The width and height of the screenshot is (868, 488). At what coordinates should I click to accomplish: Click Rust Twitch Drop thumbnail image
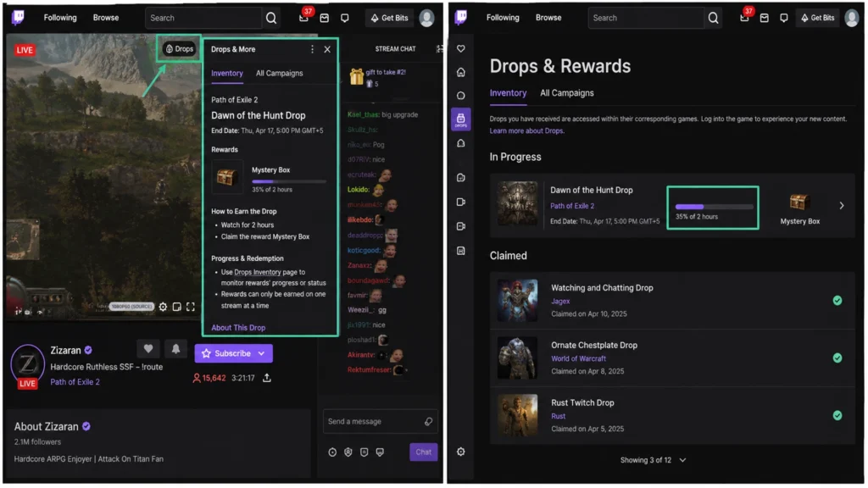pyautogui.click(x=517, y=415)
